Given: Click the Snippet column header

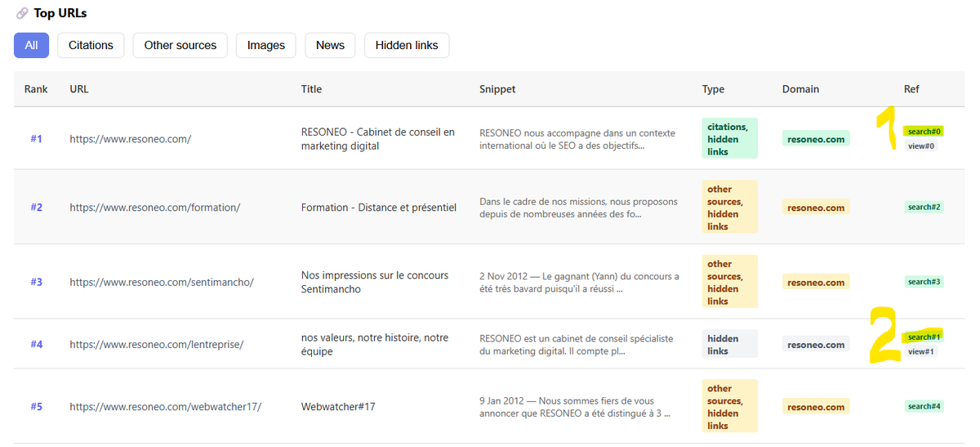Looking at the screenshot, I should (497, 89).
